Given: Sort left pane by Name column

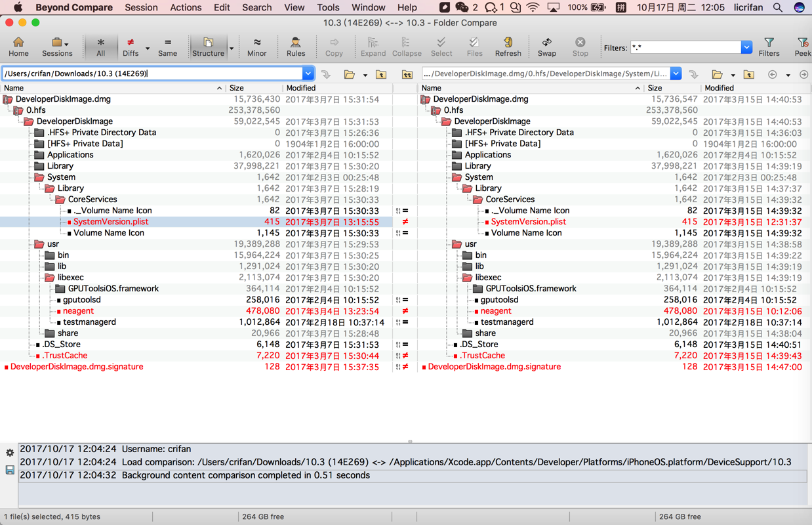Looking at the screenshot, I should pos(113,88).
